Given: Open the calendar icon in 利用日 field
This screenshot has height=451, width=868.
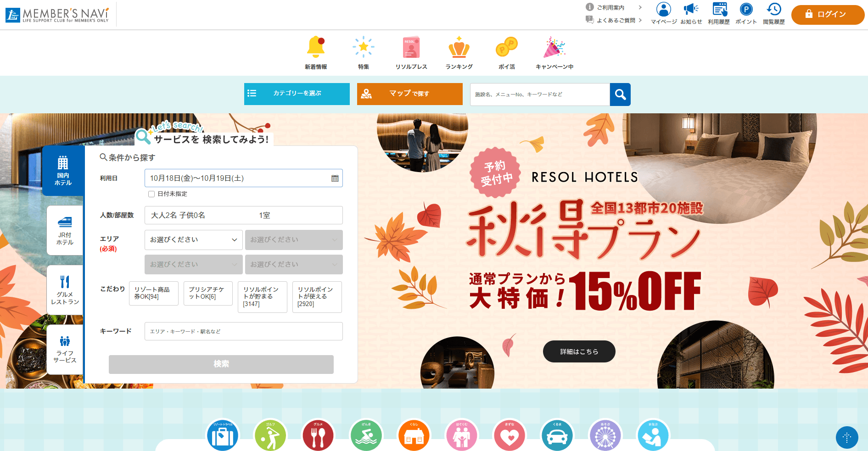Looking at the screenshot, I should coord(335,178).
